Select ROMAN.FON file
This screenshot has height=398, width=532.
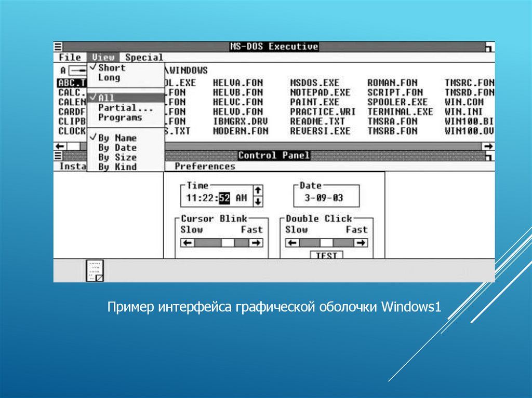tap(392, 83)
